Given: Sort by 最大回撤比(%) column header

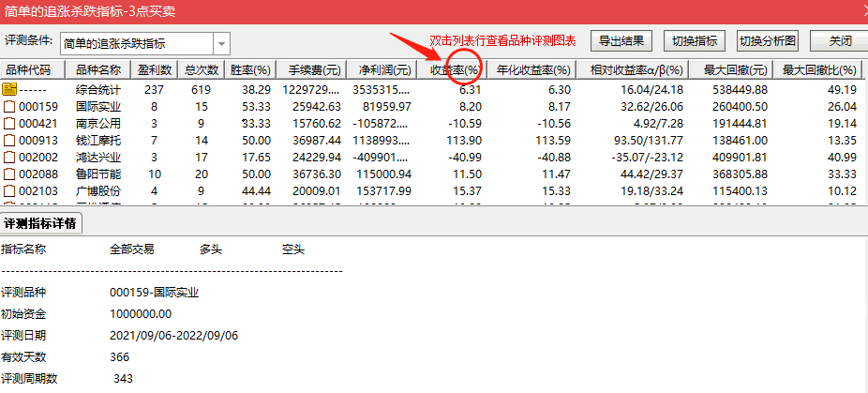Looking at the screenshot, I should click(x=818, y=70).
